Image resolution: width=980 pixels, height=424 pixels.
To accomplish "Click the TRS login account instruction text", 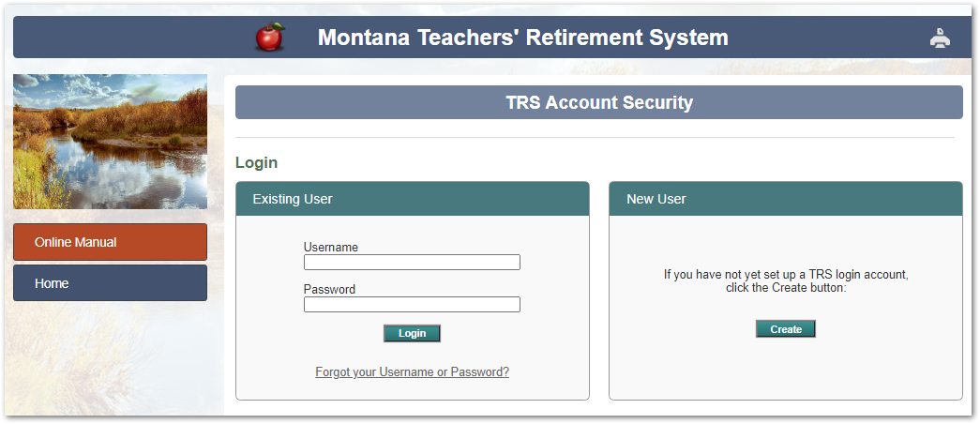I will 785,275.
